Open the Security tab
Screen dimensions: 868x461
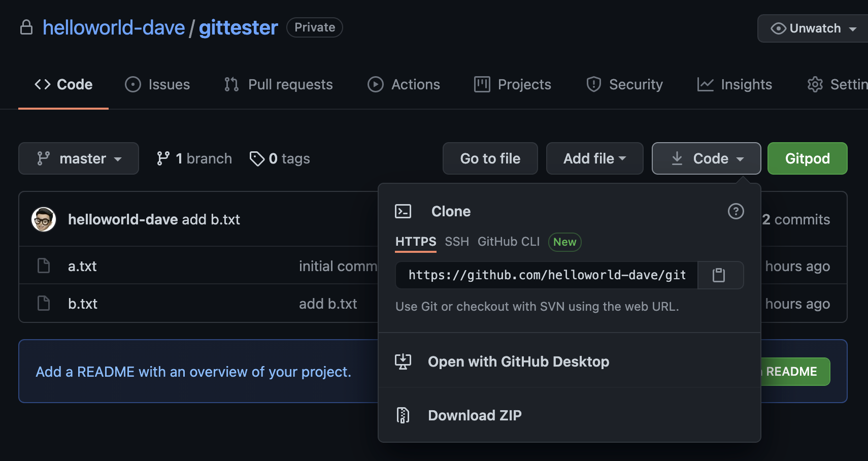pyautogui.click(x=625, y=84)
